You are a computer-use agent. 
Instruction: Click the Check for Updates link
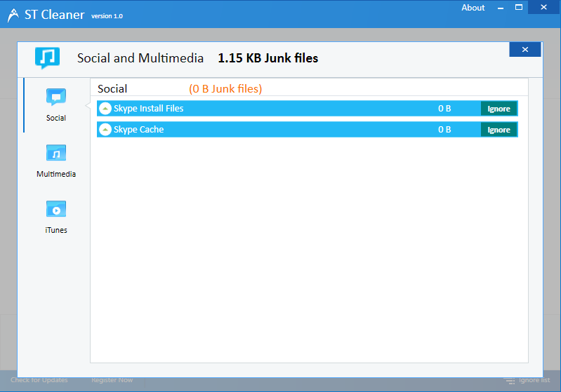tap(39, 380)
